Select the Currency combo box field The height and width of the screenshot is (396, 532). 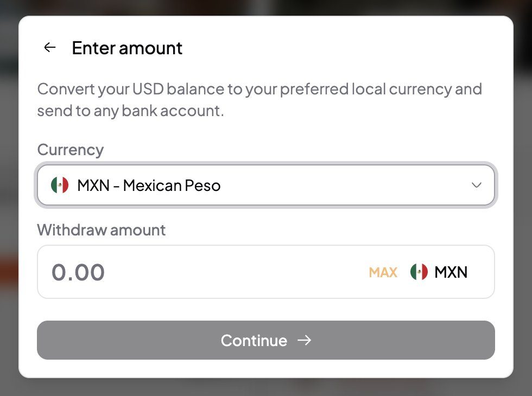tap(266, 185)
